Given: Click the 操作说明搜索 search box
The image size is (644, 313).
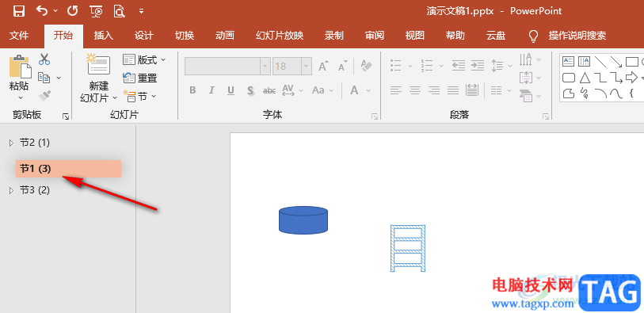Looking at the screenshot, I should click(x=577, y=36).
